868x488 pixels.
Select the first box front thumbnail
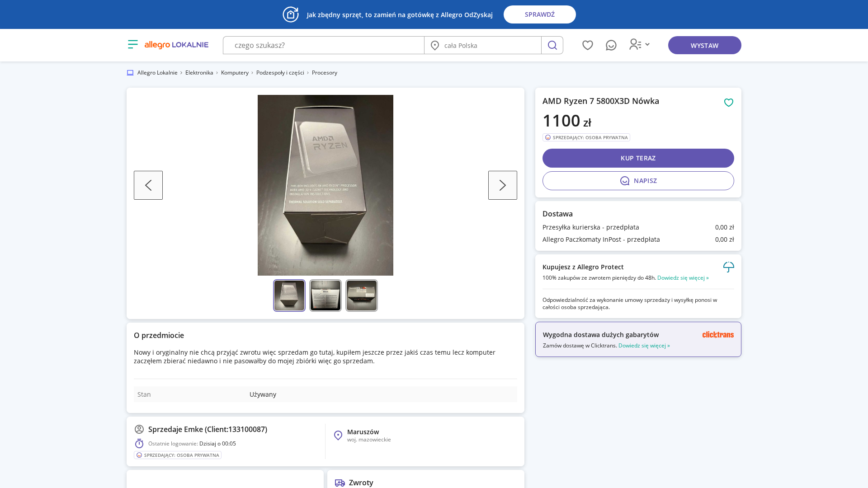(x=289, y=296)
